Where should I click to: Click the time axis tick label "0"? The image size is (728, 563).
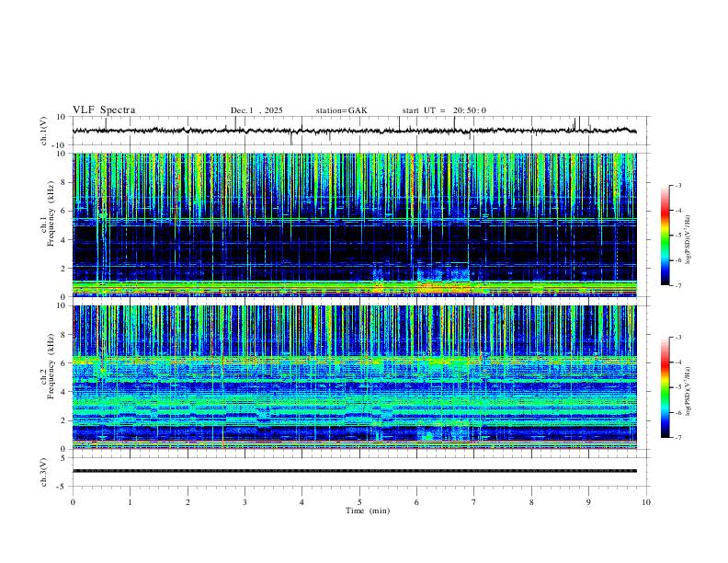[x=73, y=502]
